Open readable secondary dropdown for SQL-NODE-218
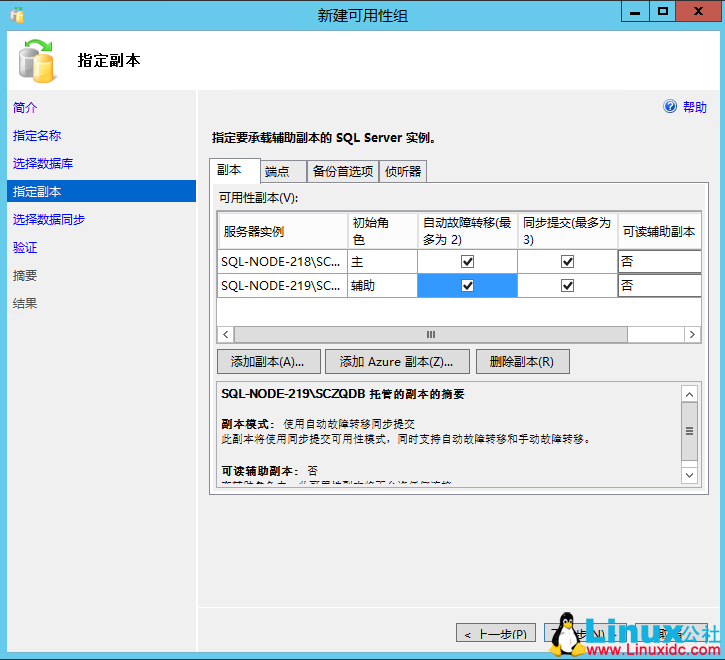The width and height of the screenshot is (725, 660). tap(660, 262)
